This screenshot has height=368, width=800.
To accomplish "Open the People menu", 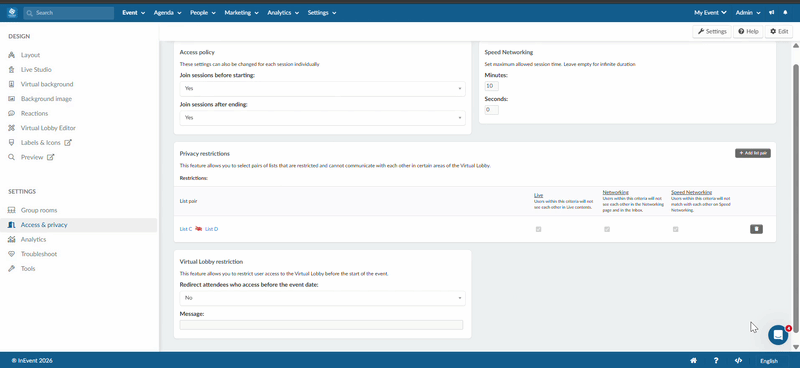I will (x=203, y=13).
